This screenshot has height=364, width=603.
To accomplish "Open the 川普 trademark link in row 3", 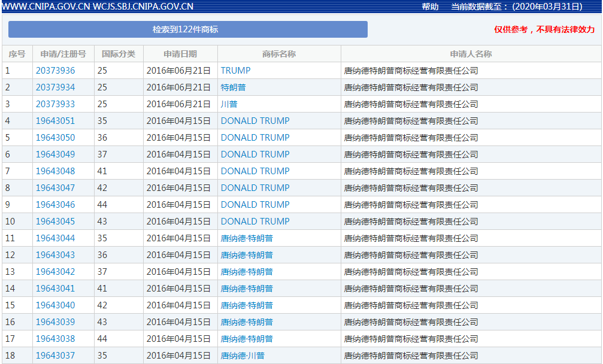I will [229, 104].
